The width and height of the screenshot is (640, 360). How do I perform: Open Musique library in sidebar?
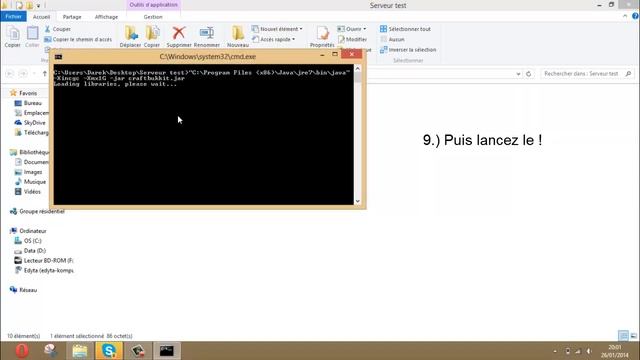click(x=30, y=182)
